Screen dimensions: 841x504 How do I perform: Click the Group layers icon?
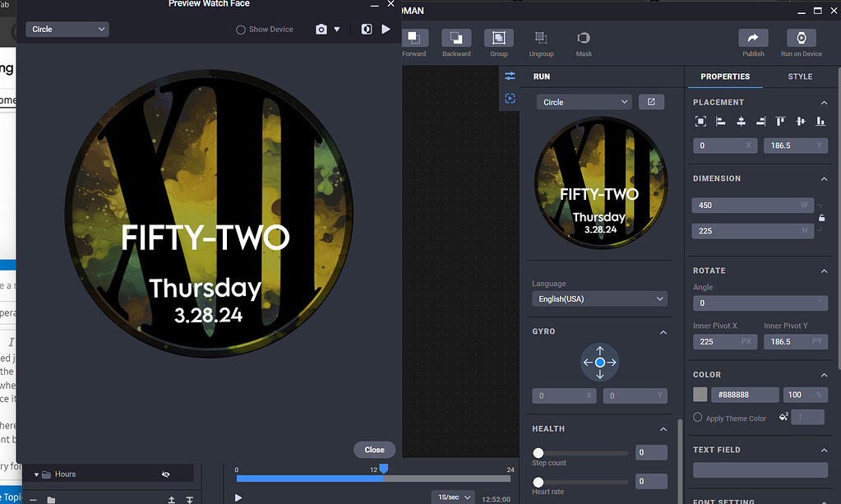[498, 39]
